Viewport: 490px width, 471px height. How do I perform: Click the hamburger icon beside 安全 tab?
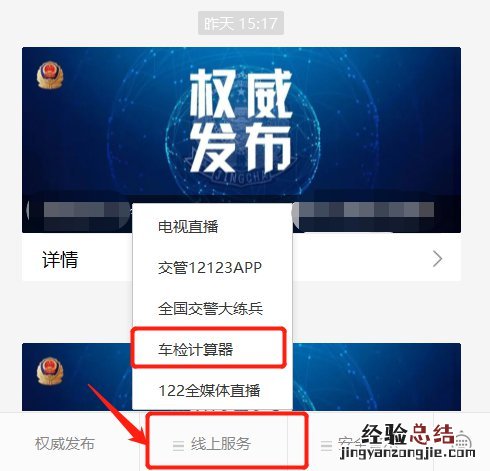(326, 445)
